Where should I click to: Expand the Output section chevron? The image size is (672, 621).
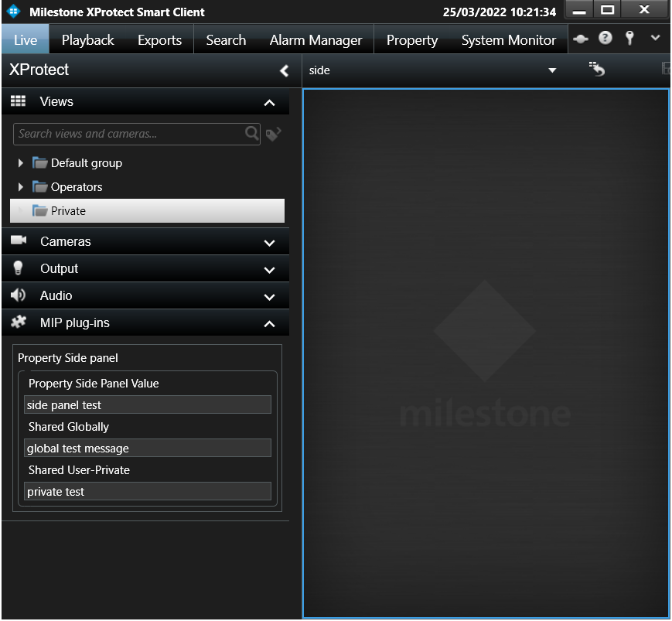pos(270,270)
